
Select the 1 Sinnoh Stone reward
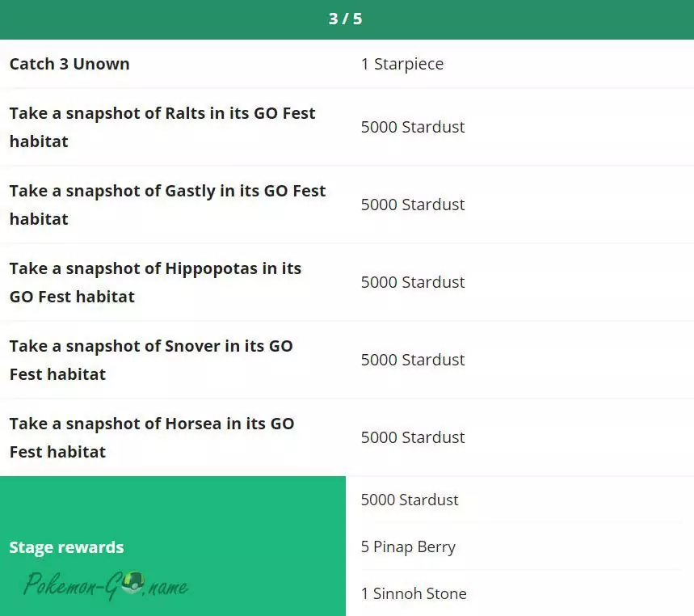[x=413, y=593]
